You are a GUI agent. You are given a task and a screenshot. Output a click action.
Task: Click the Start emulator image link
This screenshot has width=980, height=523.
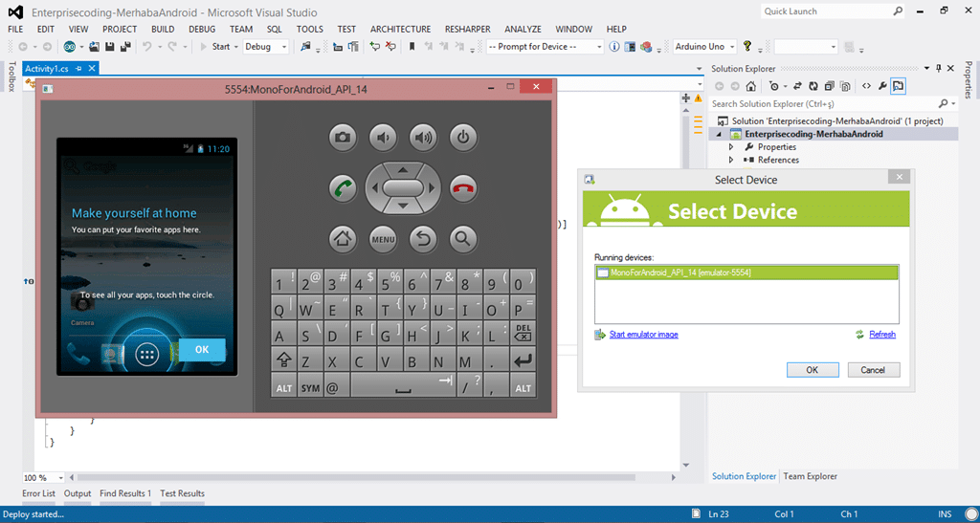644,335
